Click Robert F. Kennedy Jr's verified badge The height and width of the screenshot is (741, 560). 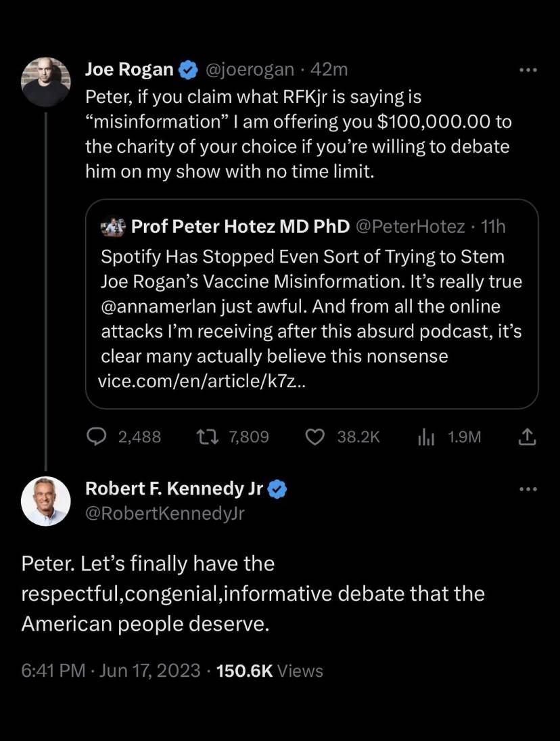278,489
